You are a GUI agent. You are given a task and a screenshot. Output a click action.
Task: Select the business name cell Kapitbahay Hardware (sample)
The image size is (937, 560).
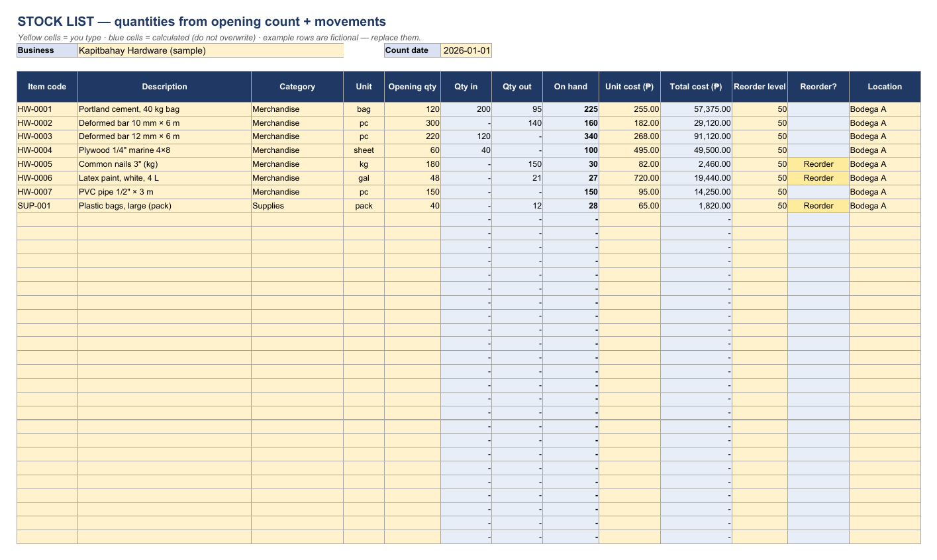pos(211,50)
